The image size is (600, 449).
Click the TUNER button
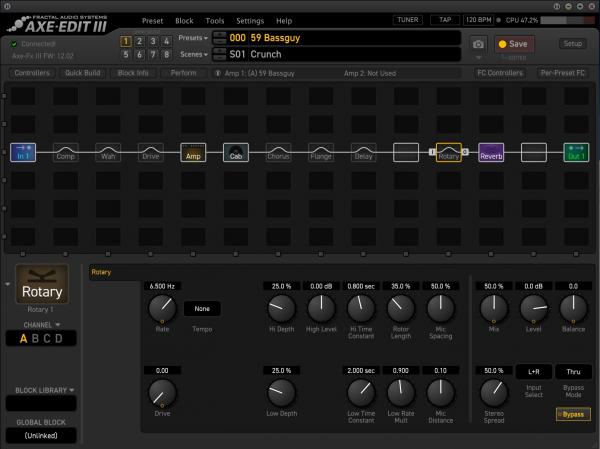coord(408,20)
